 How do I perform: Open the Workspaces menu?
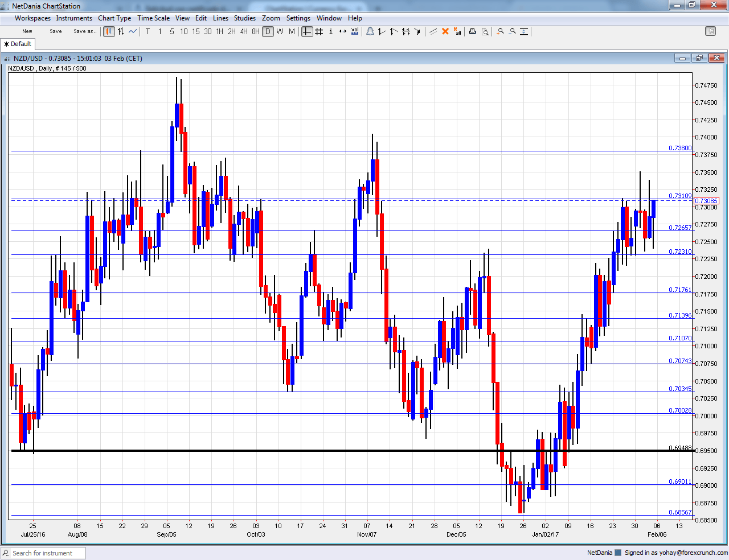32,18
